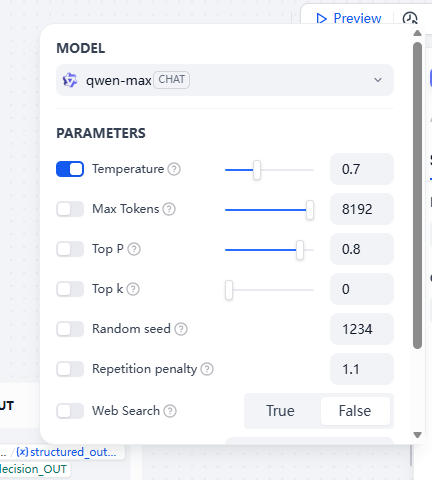This screenshot has width=432, height=480.
Task: Click the CHAT badge next to qwen-max
Action: [x=172, y=80]
